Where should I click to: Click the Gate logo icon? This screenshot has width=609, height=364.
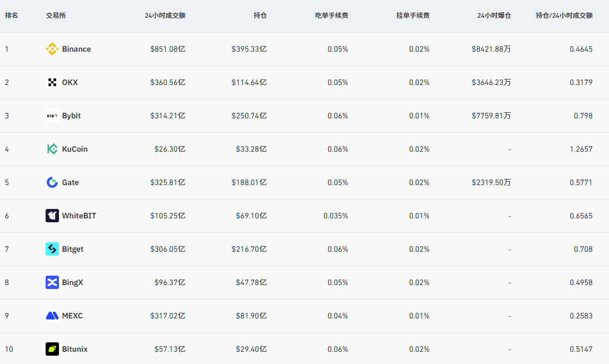coord(52,182)
